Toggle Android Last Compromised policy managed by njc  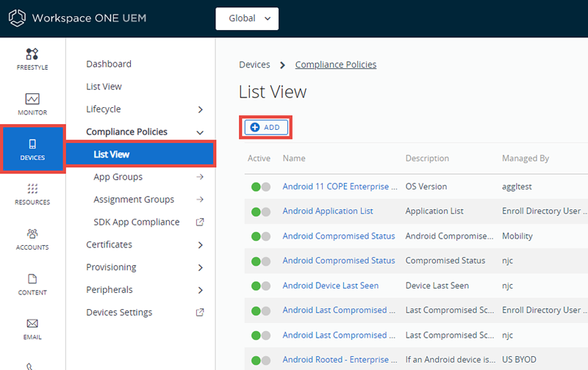[x=261, y=335]
